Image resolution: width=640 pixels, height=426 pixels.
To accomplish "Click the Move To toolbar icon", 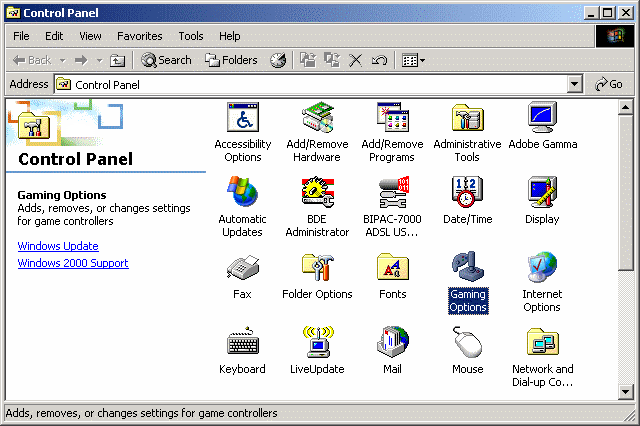I will point(308,60).
